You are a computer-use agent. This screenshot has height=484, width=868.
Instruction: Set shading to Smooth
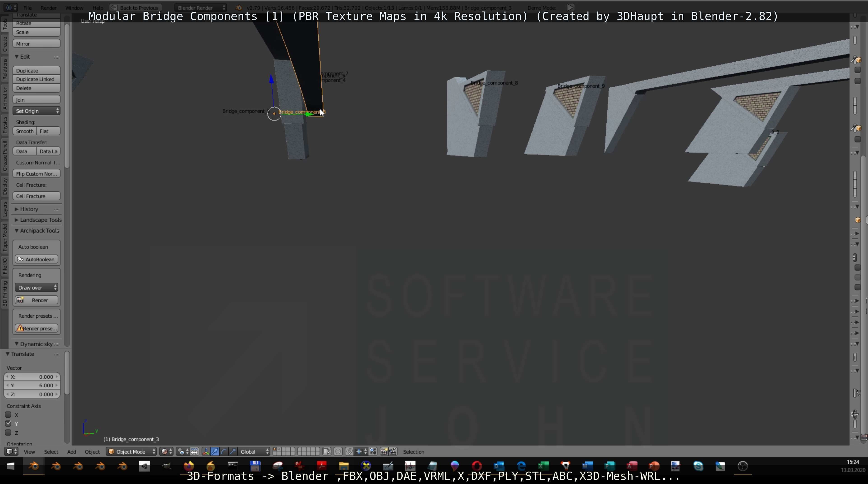(25, 131)
